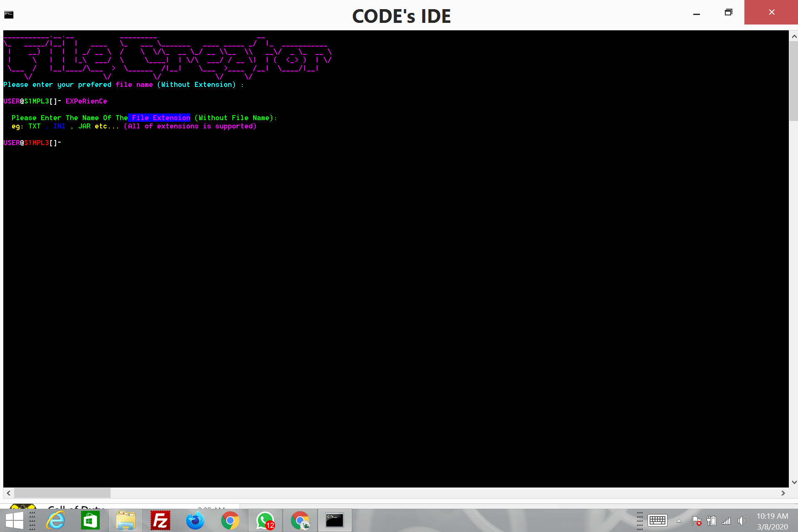This screenshot has width=798, height=532.
Task: Check network signal strength in the tray
Action: 727,520
